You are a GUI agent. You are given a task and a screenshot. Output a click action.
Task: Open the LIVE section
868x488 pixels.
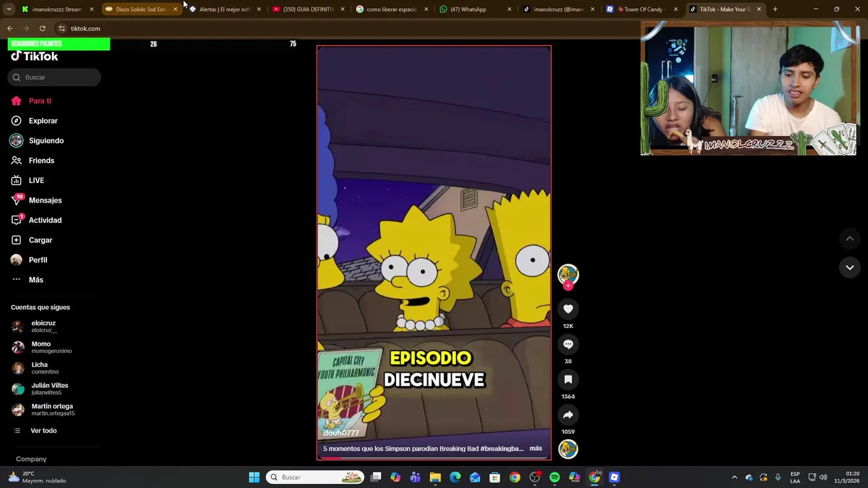click(27, 180)
